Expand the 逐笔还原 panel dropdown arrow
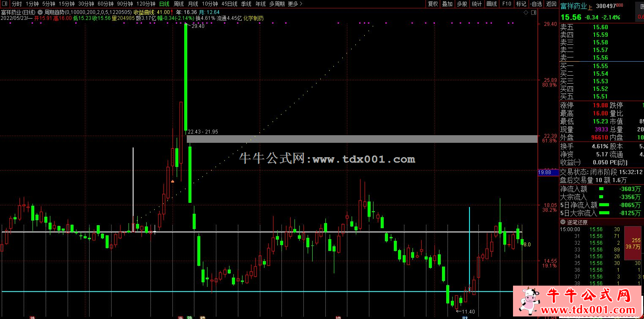 (563, 222)
